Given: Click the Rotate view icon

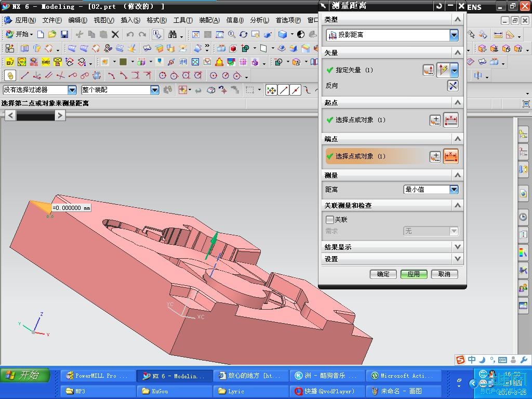Looking at the screenshot, I should (x=244, y=34).
